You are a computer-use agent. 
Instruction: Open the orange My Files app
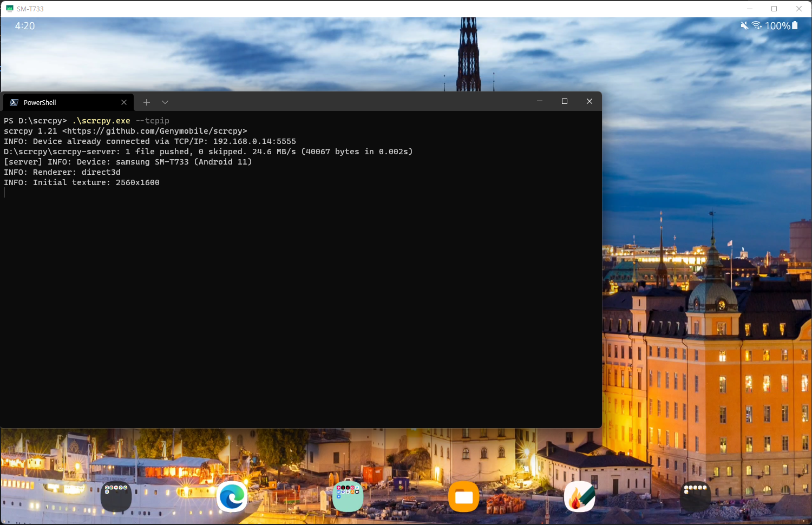[x=463, y=496]
